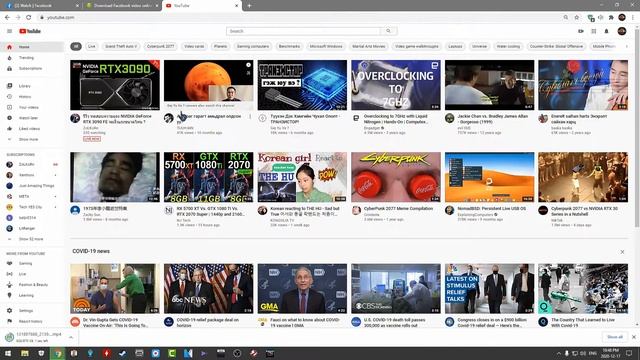Go back with the browser back arrow
Viewport: 640px width, 360px height.
(x=7, y=18)
